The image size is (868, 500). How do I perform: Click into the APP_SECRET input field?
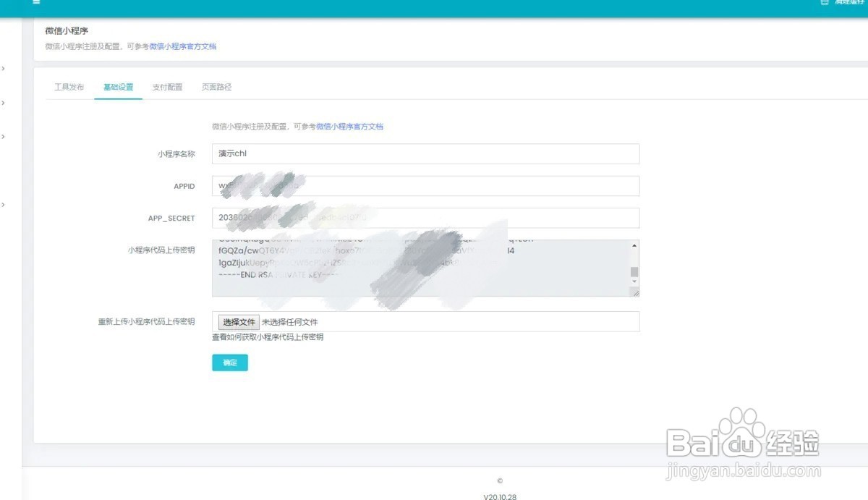click(425, 218)
